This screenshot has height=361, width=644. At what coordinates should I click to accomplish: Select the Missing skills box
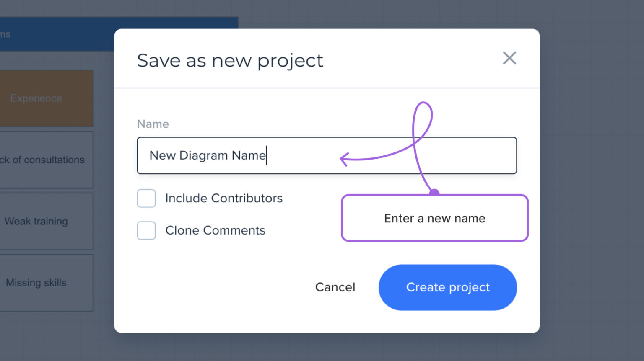tap(36, 283)
